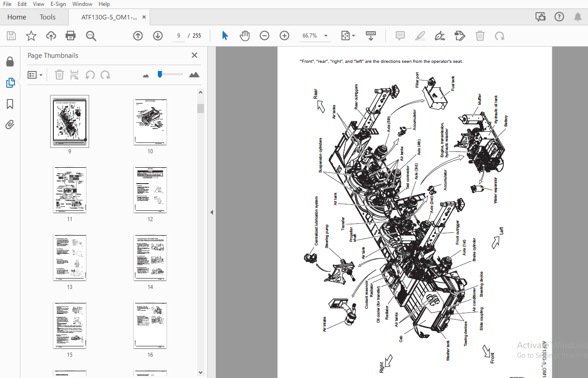Print the document with printer icon
This screenshot has width=588, height=378.
coord(71,36)
